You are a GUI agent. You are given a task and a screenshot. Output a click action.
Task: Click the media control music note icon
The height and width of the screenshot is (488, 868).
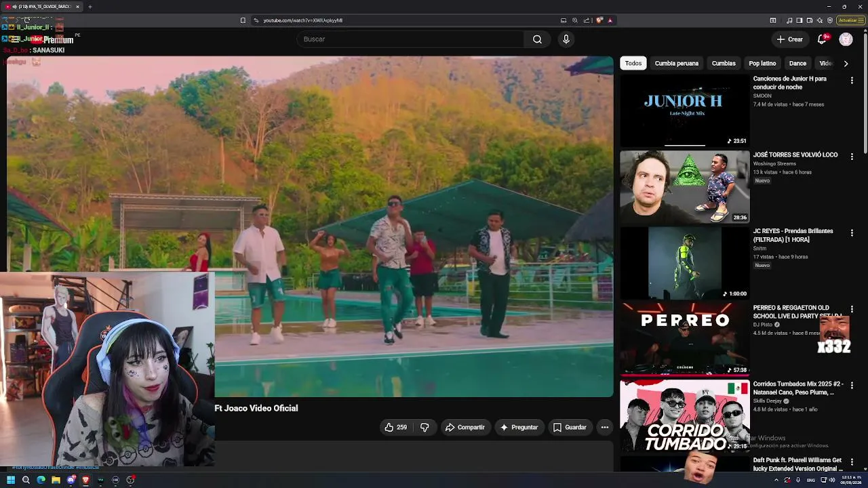coord(789,20)
